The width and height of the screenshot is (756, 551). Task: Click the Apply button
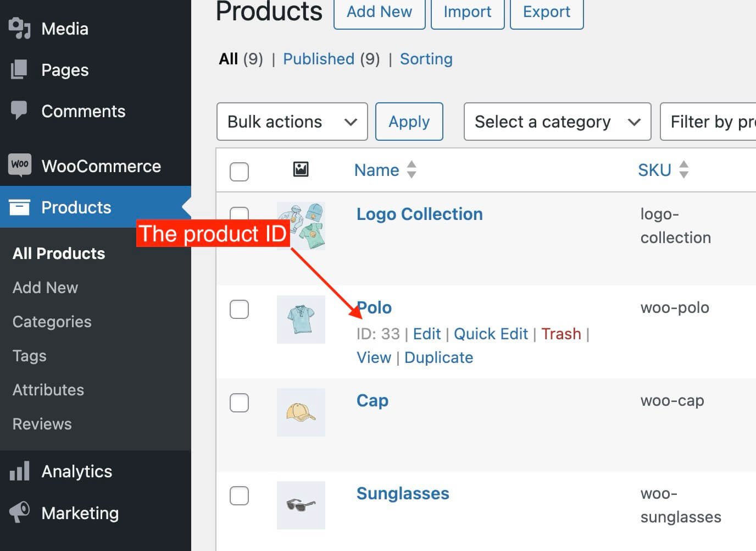point(409,122)
